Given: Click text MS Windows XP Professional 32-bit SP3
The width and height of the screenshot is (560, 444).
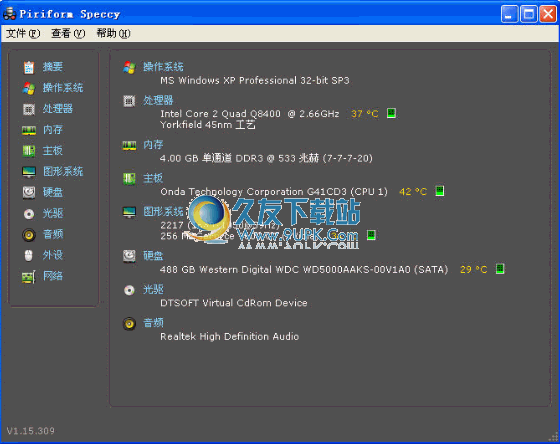Looking at the screenshot, I should tap(255, 81).
